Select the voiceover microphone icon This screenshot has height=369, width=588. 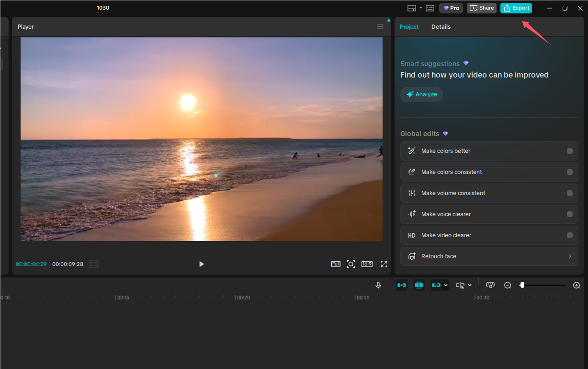(x=378, y=285)
